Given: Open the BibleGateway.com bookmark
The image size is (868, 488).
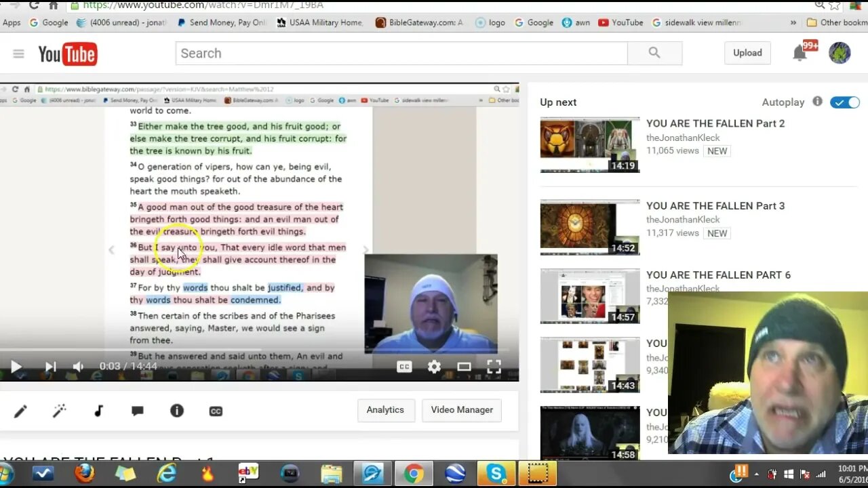Looking at the screenshot, I should (420, 22).
